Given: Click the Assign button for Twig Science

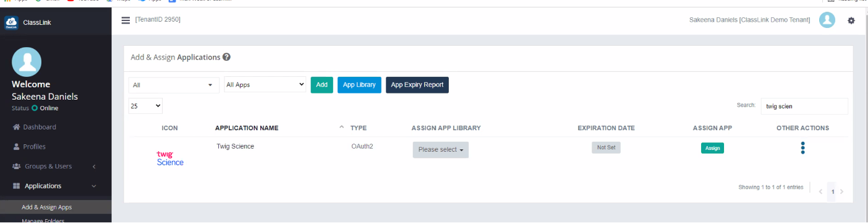Looking at the screenshot, I should coord(712,148).
